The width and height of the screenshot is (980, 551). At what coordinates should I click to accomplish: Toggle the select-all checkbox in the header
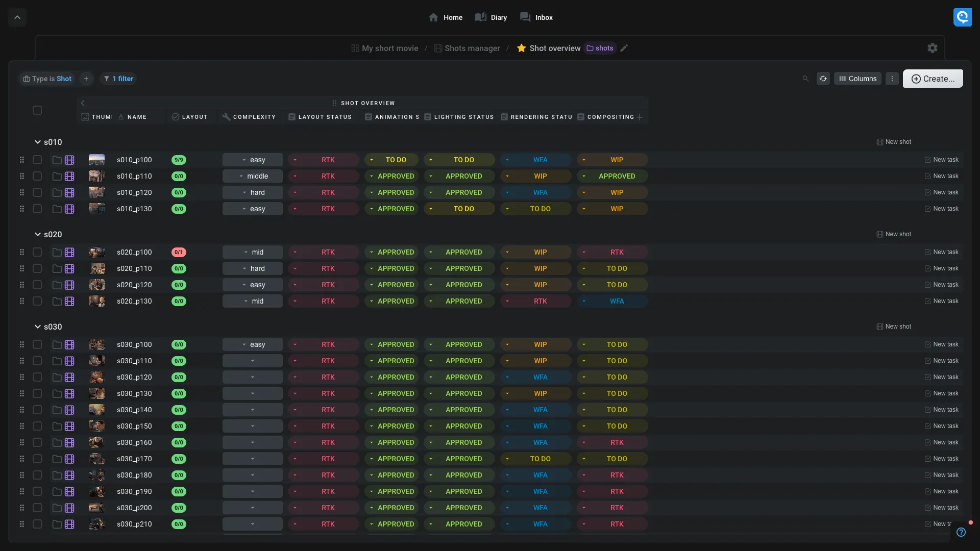pos(37,110)
